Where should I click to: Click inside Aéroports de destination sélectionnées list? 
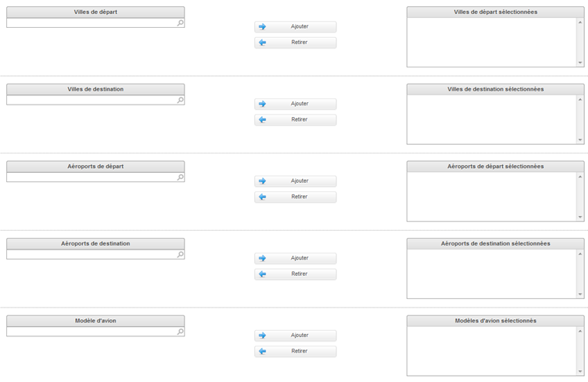[x=491, y=274]
